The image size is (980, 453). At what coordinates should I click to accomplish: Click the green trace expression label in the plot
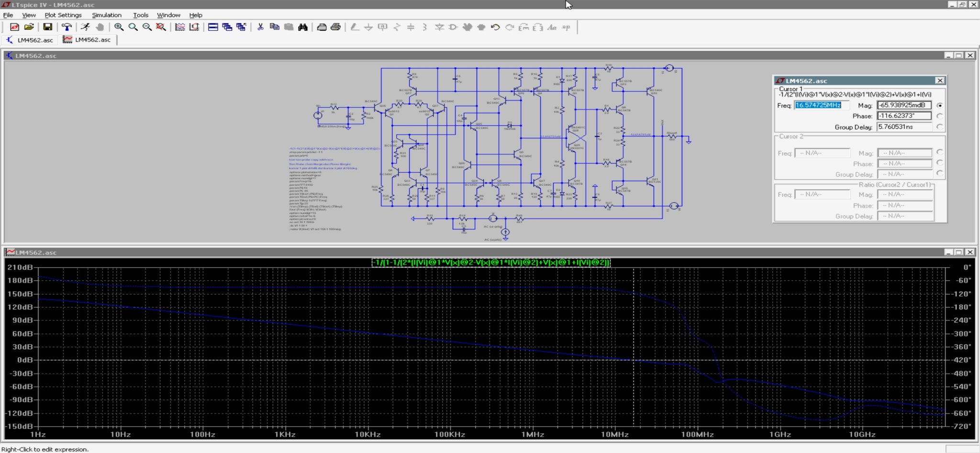491,262
